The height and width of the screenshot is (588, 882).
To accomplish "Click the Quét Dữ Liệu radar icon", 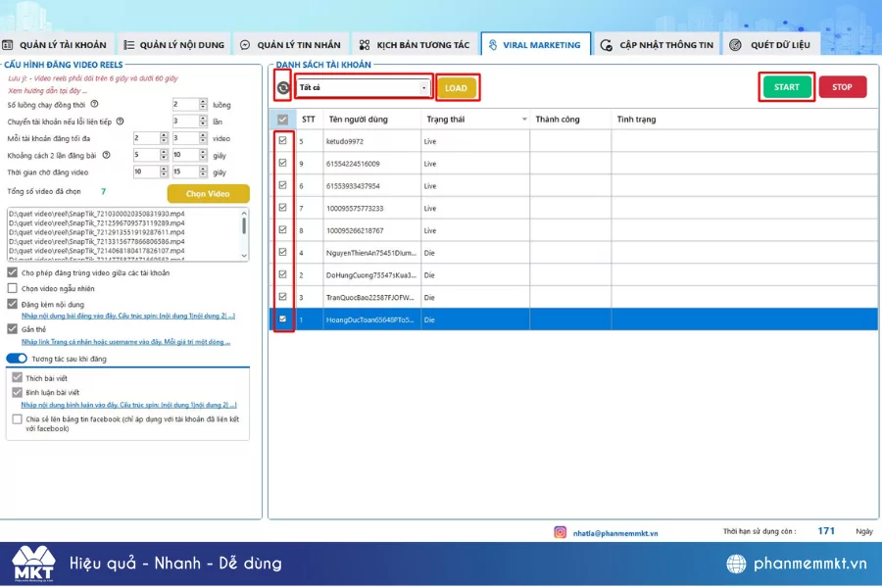I will pyautogui.click(x=735, y=45).
